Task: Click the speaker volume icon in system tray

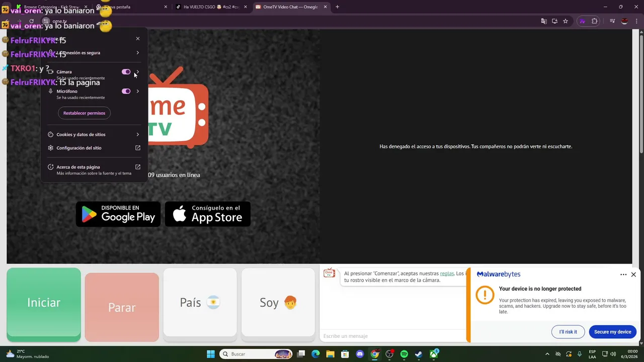Action: point(613,354)
